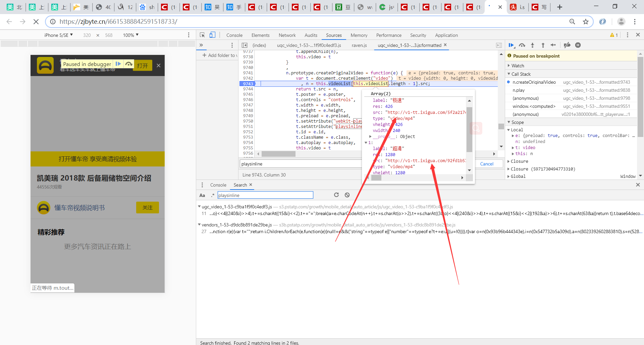Collapse the Scope section

[x=517, y=122]
